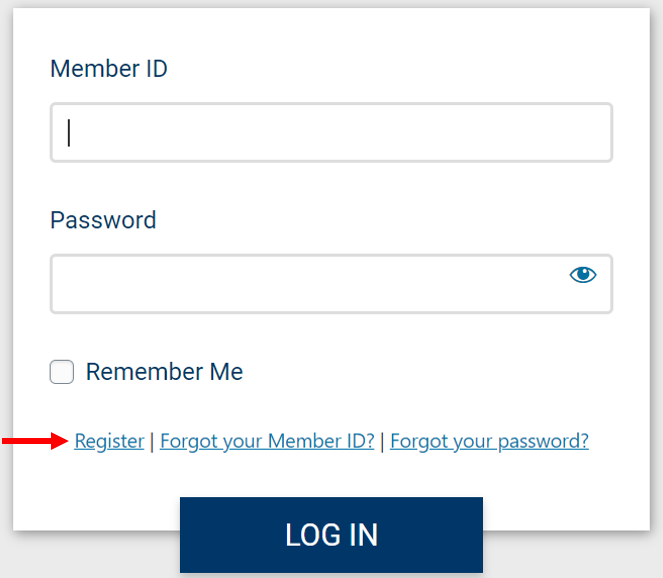Enable the Remember Me option box
The image size is (663, 578).
coord(62,372)
